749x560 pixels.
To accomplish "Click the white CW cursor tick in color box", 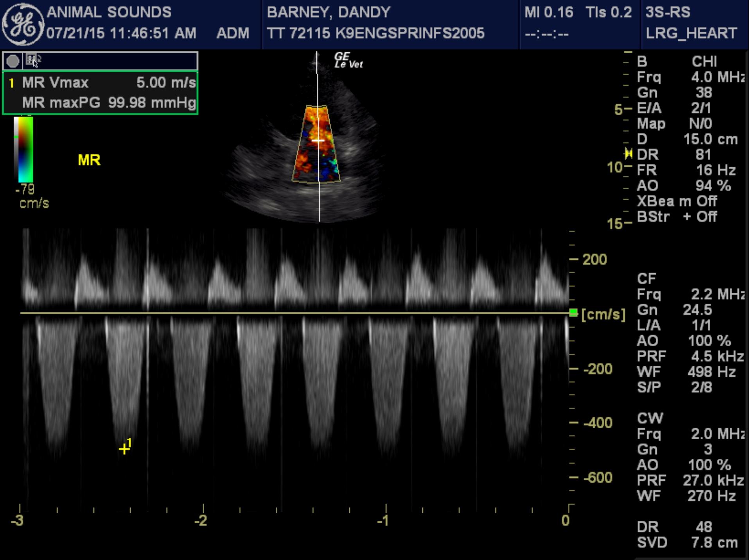I will [x=318, y=140].
